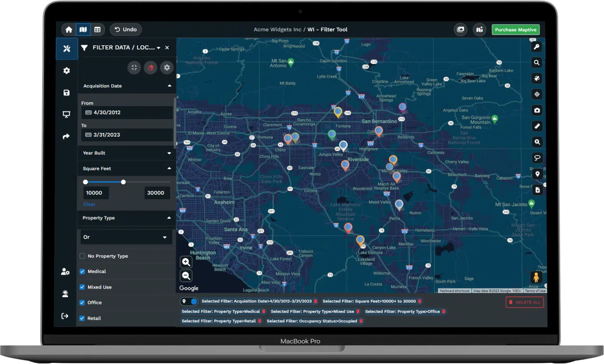Check the No Property Type checkbox
Screen dimensions: 604x364
82,256
